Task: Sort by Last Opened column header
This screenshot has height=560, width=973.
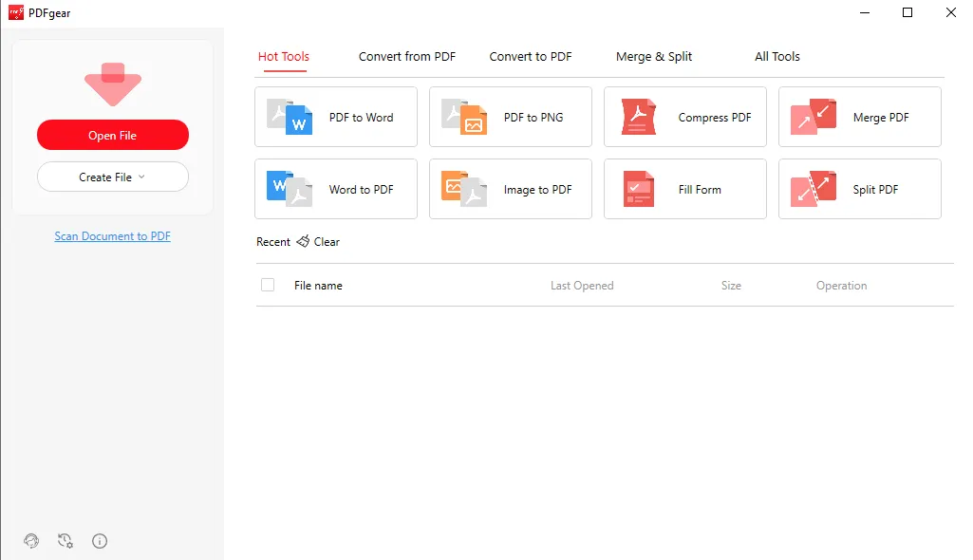Action: tap(582, 286)
